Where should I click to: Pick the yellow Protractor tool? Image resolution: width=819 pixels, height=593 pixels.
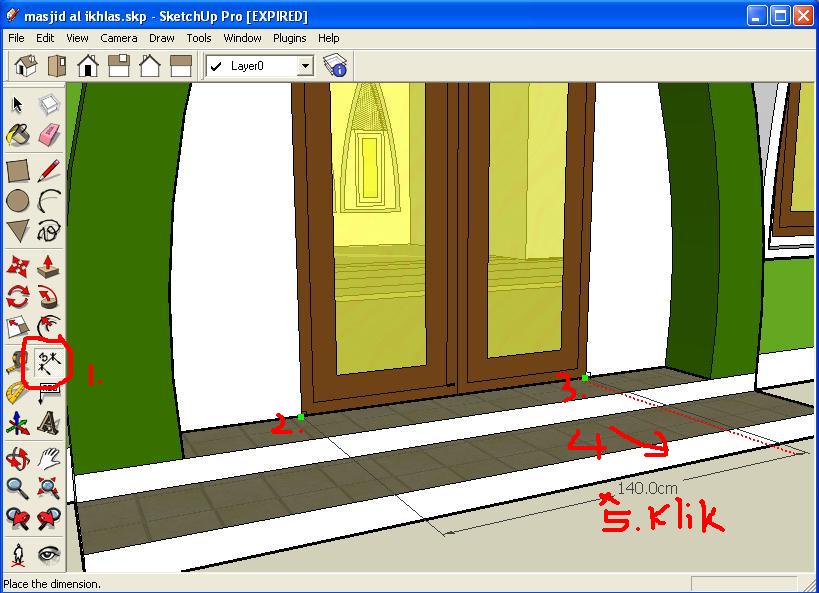18,393
